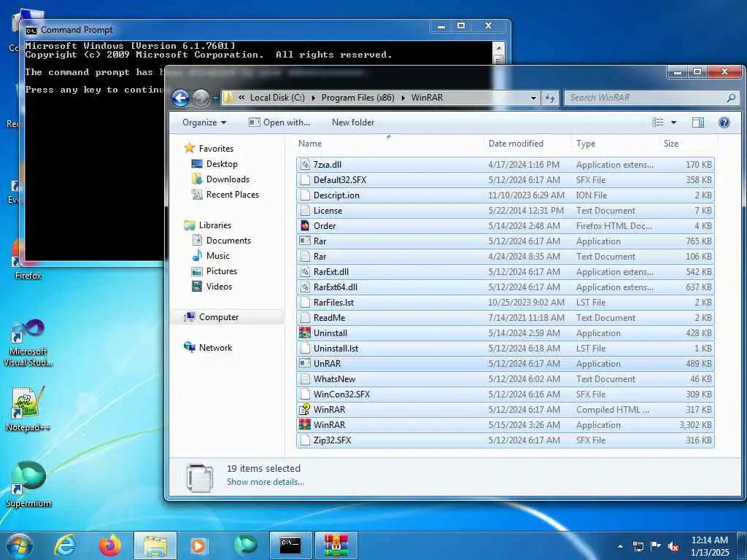
Task: Switch to Command Prompt taskbar button
Action: pos(290,545)
